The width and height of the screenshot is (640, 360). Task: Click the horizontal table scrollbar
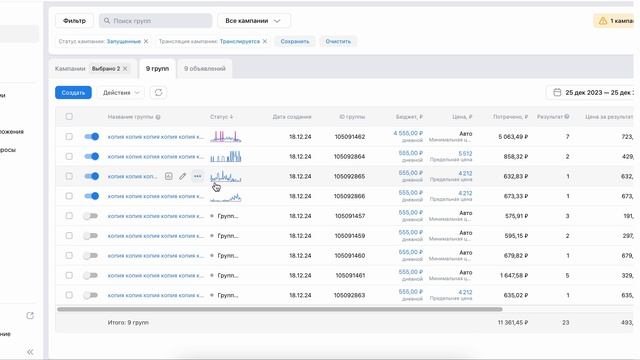pos(280,309)
